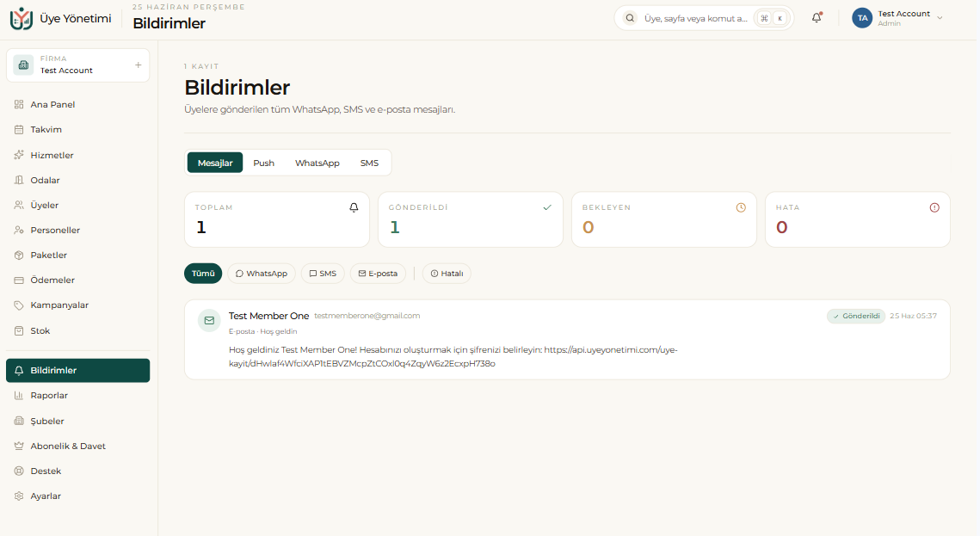Click the search magnifier icon
980x536 pixels.
pos(630,18)
